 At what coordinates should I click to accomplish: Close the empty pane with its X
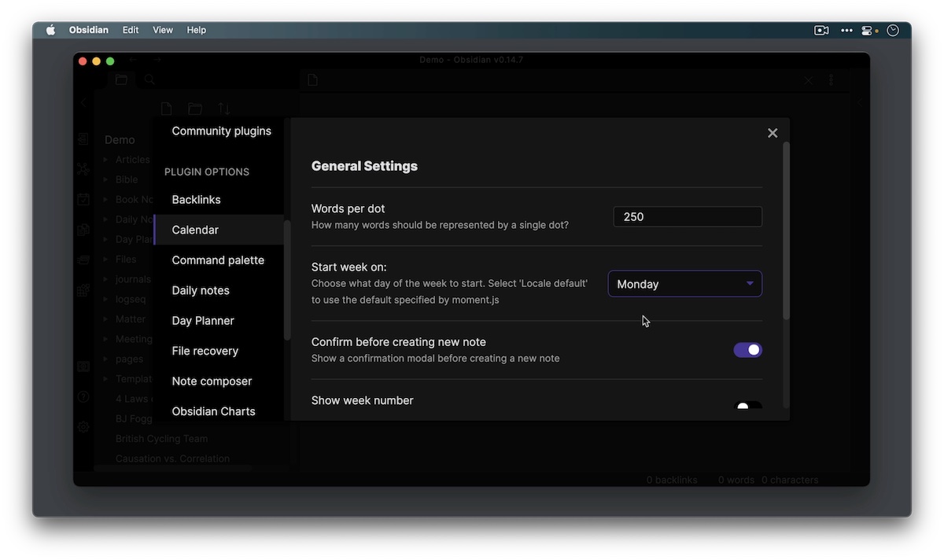808,80
